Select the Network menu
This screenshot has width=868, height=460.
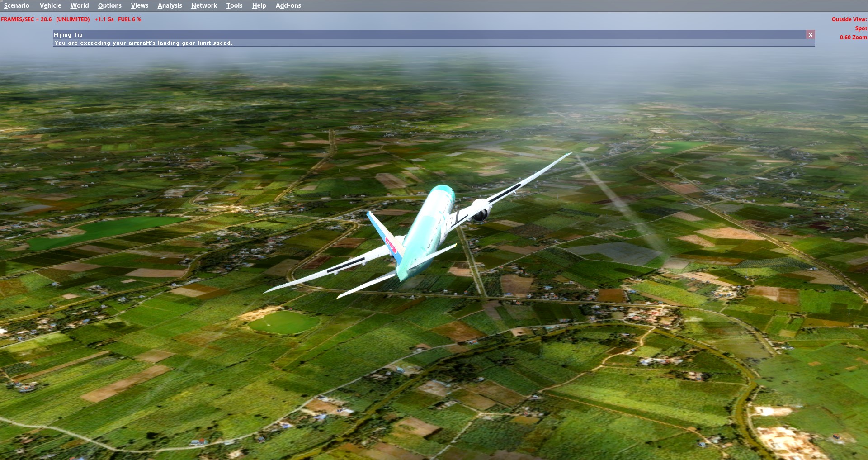pos(204,5)
